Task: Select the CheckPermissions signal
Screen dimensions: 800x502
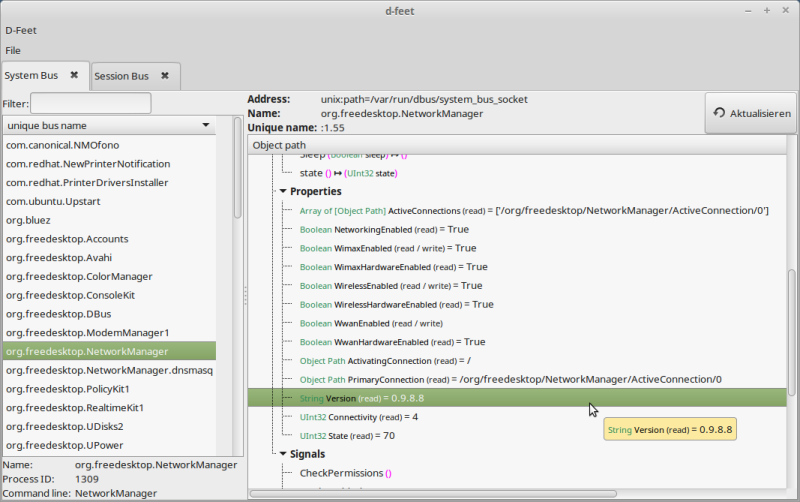Action: (340, 473)
